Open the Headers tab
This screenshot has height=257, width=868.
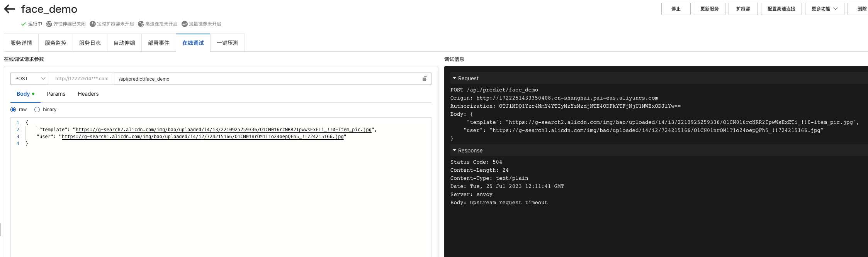click(x=88, y=94)
